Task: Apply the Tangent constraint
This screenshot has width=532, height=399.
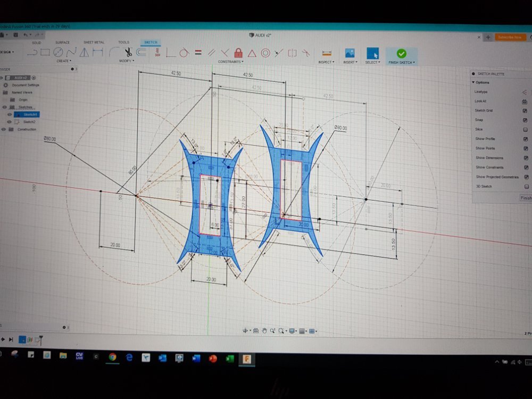Action: pyautogui.click(x=184, y=53)
